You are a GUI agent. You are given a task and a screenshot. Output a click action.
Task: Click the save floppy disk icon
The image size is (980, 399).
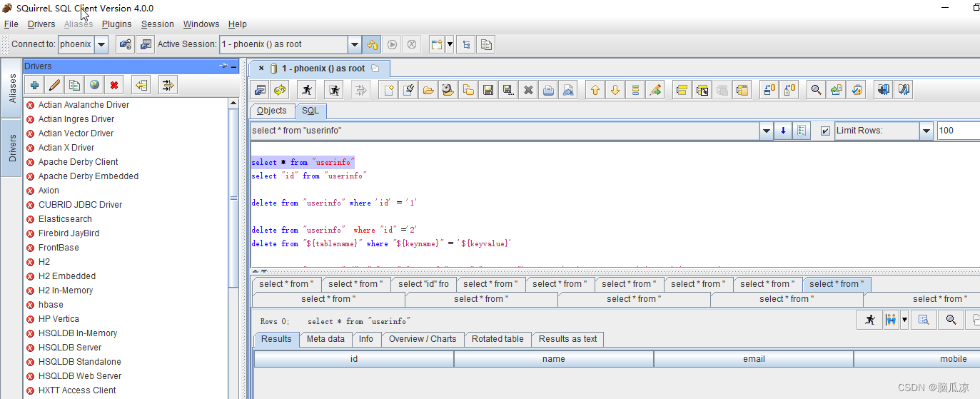pos(488,90)
